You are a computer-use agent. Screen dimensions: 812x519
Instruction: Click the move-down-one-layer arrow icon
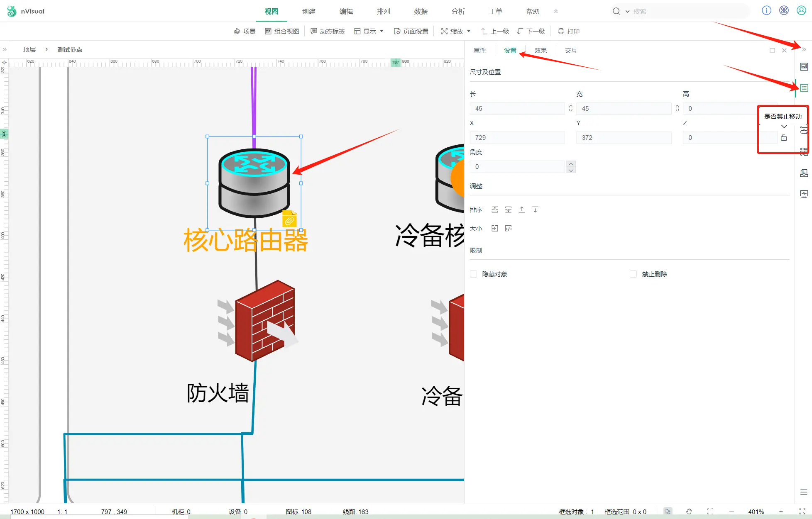click(x=535, y=210)
